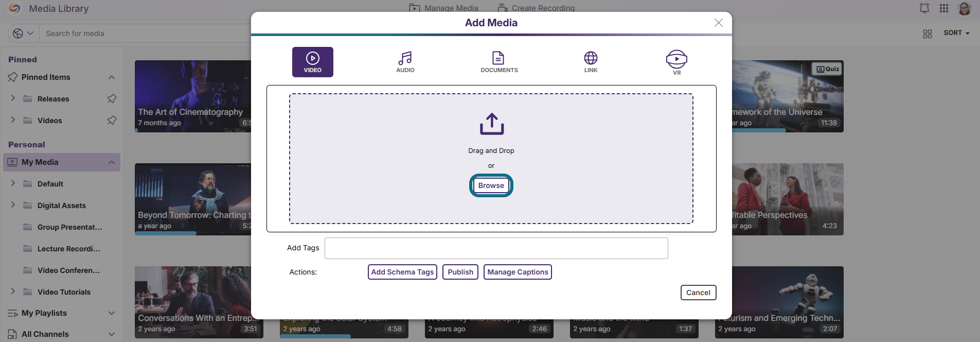Expand the Default folder
Screen dimensions: 980x342
pos(13,183)
